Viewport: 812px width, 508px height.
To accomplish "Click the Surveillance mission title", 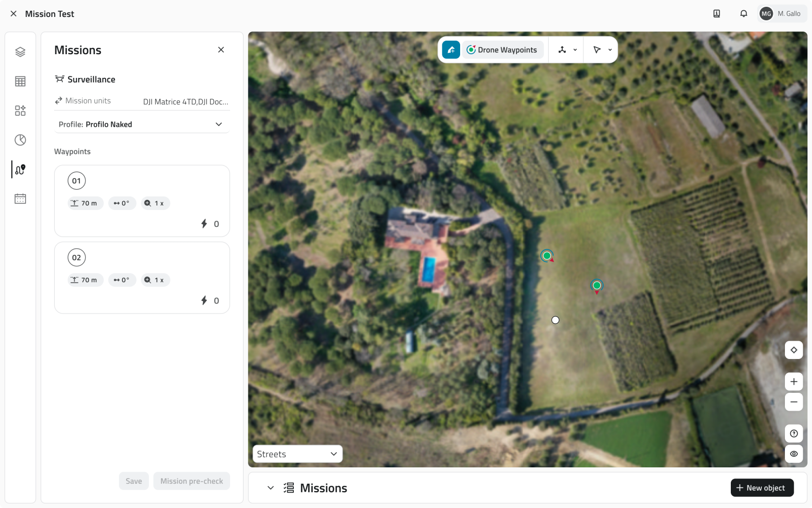I will tap(91, 79).
